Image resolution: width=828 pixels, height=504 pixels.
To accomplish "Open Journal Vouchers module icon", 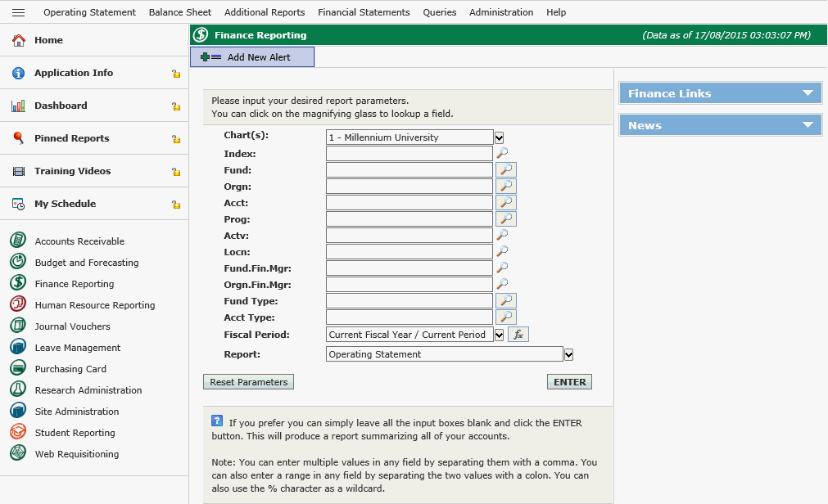I will [18, 326].
